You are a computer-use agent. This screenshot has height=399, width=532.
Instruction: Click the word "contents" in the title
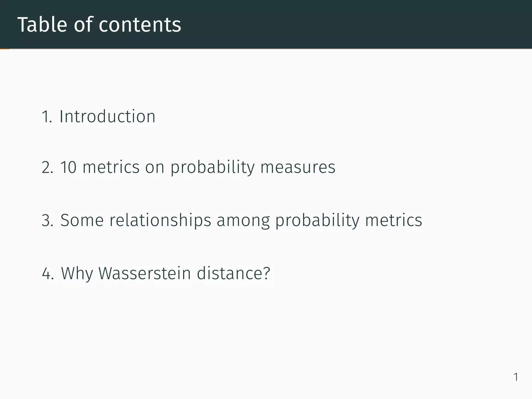click(140, 24)
